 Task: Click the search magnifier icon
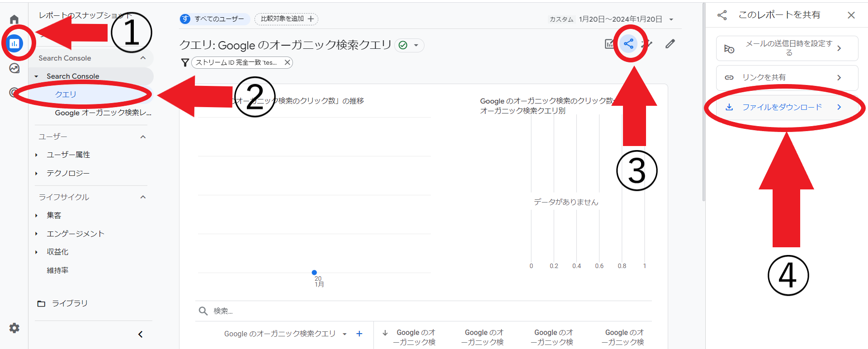[x=203, y=311]
